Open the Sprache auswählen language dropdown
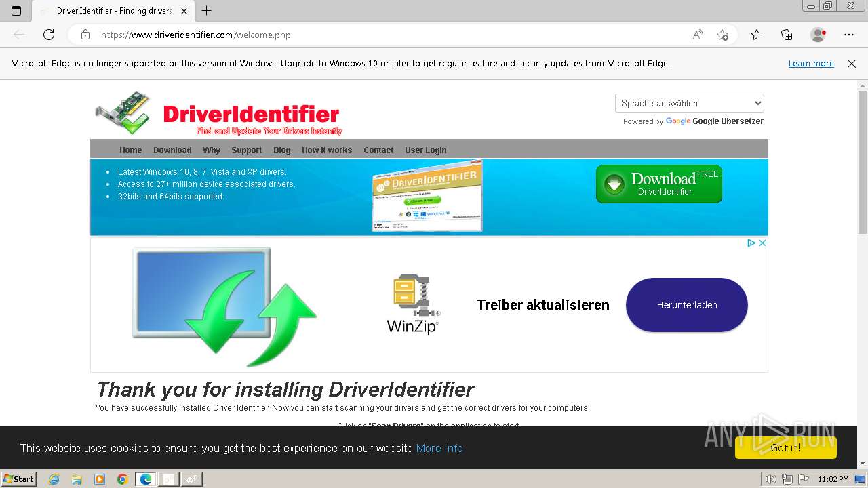Image resolution: width=868 pixels, height=488 pixels. 690,103
